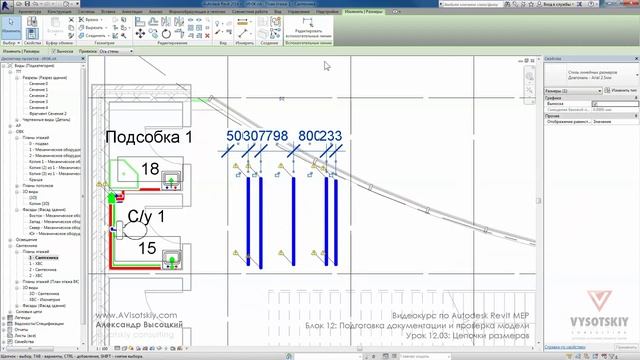Toggle the Выноска checkbox in options bar
This screenshot has width=640, height=360.
tap(53, 51)
